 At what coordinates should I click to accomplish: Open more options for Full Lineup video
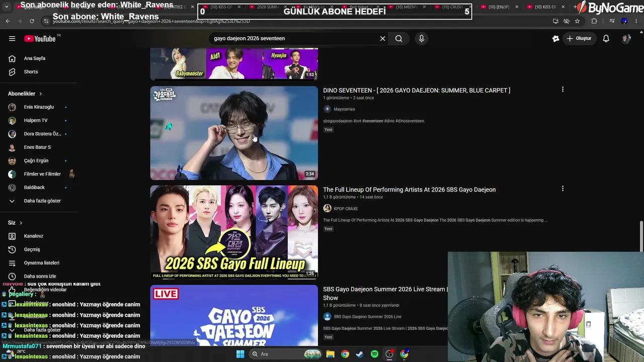[562, 189]
